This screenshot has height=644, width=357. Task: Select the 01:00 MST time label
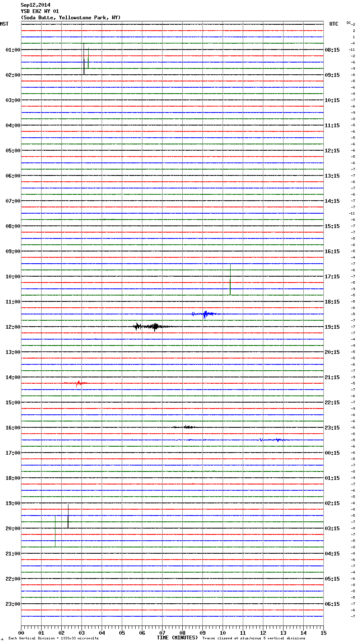tap(13, 50)
